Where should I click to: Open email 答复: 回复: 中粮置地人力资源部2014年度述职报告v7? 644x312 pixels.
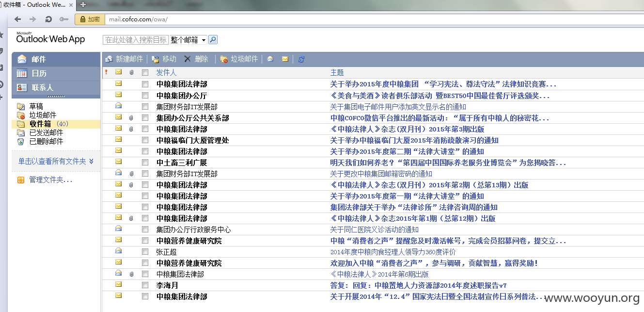(418, 285)
